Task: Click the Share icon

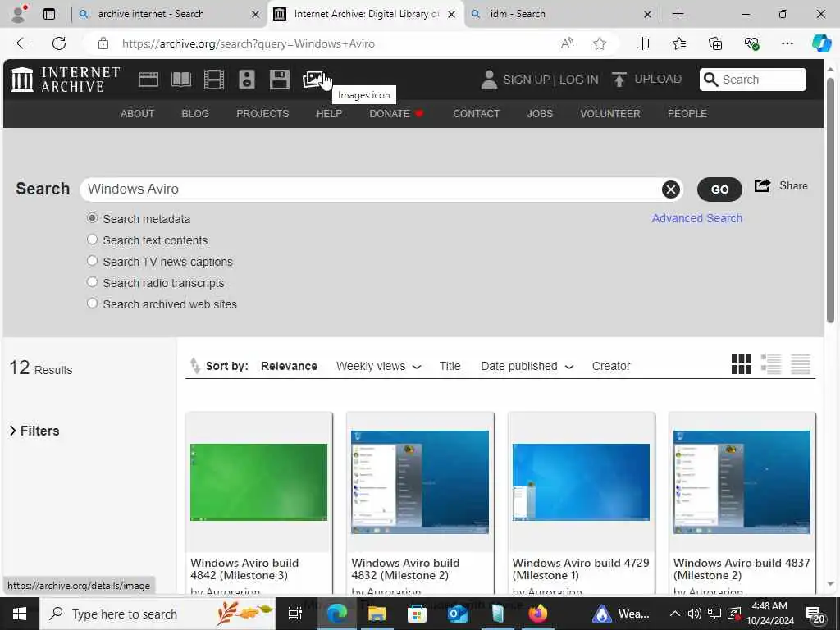Action: [x=762, y=186]
